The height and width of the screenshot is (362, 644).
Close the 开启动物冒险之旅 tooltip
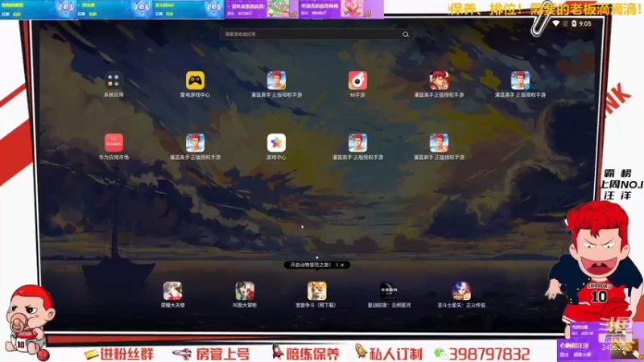342,265
